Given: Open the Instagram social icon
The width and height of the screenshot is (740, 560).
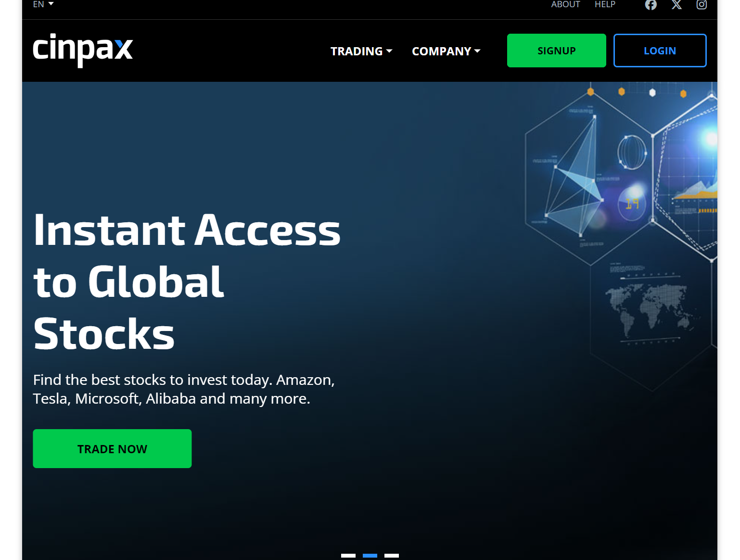Looking at the screenshot, I should pyautogui.click(x=702, y=5).
